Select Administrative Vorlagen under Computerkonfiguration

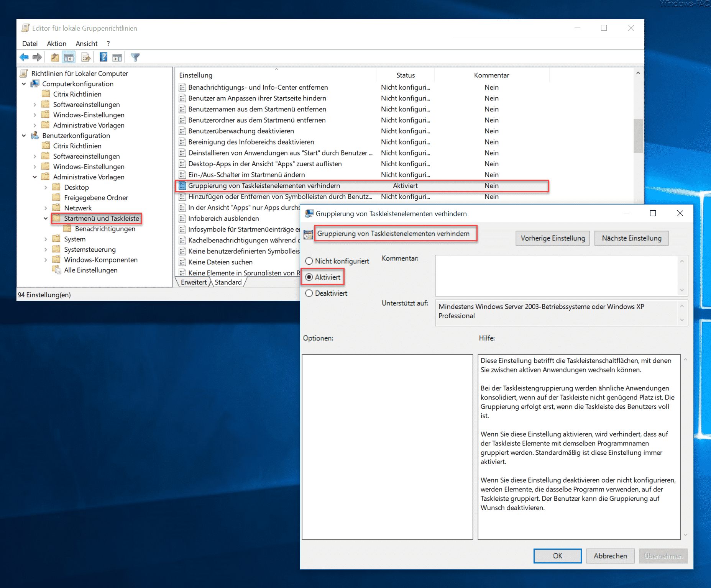point(89,125)
